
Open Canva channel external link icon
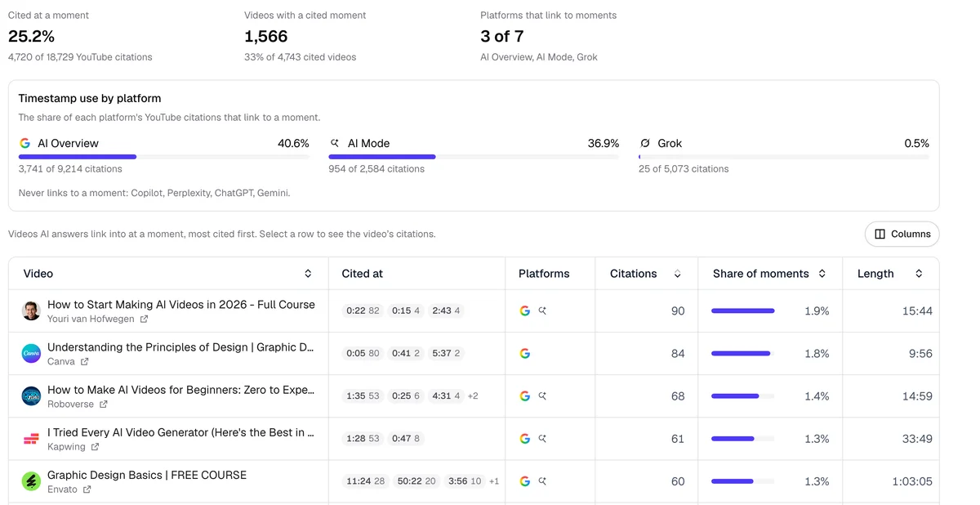pos(84,362)
